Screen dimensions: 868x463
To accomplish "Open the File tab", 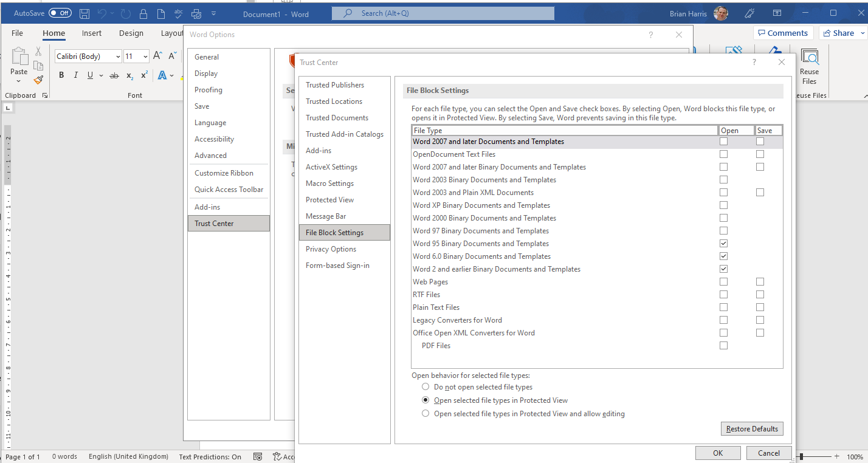I will pos(17,33).
